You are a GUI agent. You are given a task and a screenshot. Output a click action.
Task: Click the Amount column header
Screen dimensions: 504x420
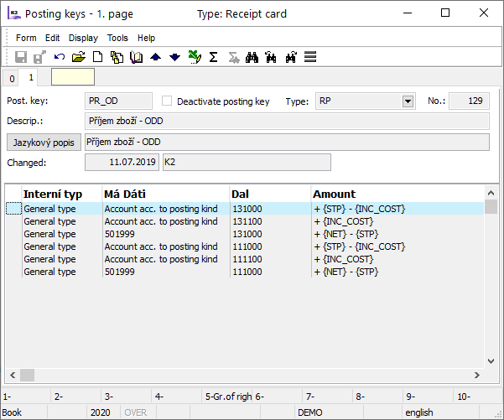point(335,194)
